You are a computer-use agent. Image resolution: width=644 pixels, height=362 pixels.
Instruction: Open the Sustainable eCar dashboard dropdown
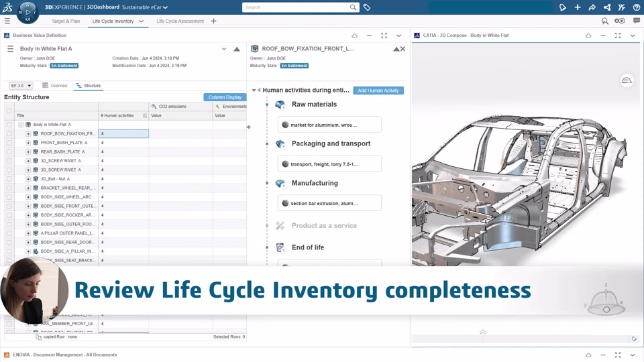coord(165,7)
